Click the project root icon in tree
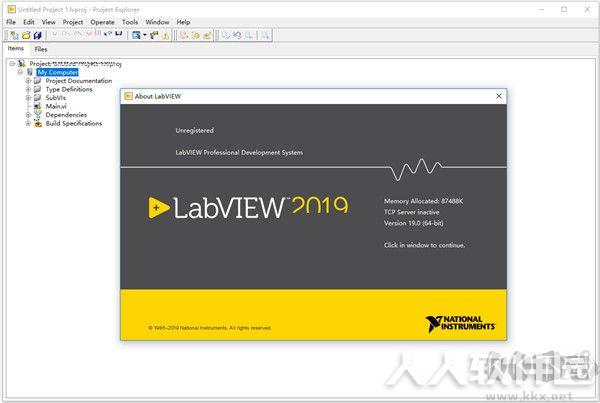 22,64
